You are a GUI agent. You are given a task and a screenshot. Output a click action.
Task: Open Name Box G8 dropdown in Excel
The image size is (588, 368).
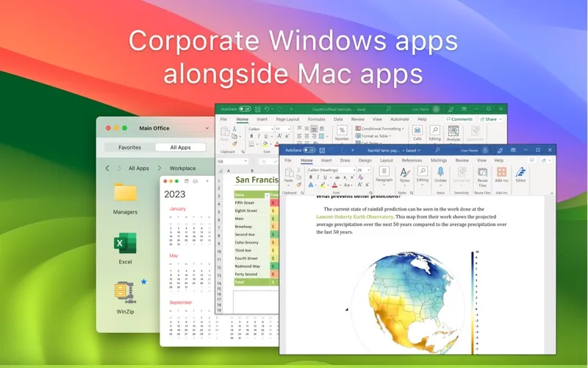[x=245, y=161]
